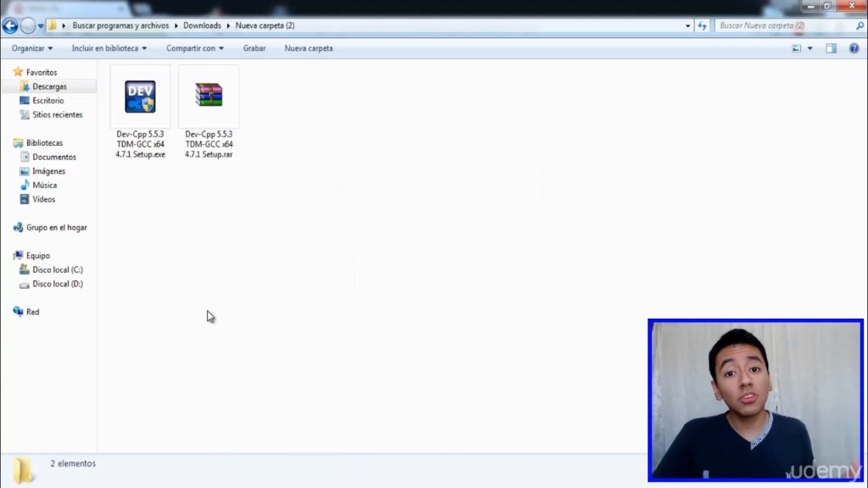Select the Dev-Cpp 5.5.3 Setup.rar archive icon
The width and height of the screenshot is (868, 488).
pyautogui.click(x=209, y=95)
